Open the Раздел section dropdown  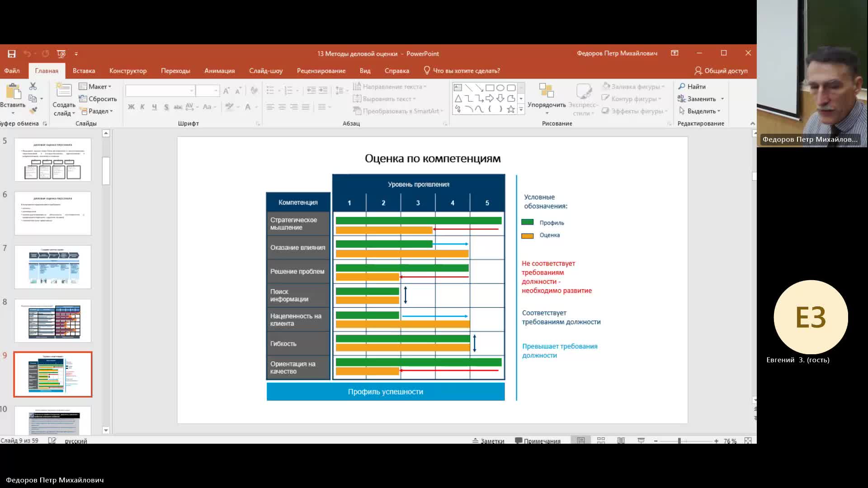tap(96, 111)
